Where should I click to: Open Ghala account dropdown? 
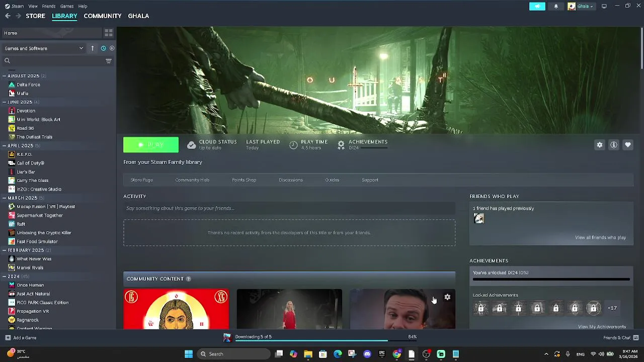click(581, 6)
